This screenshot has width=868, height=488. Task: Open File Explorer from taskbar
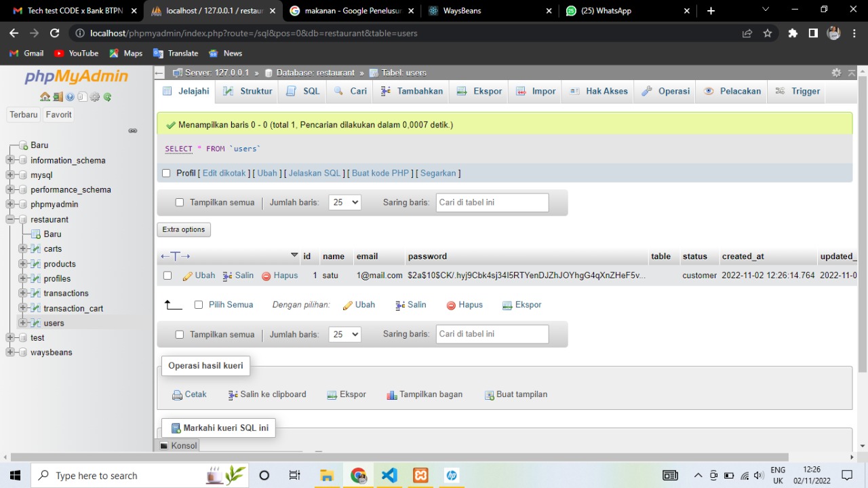tap(327, 475)
